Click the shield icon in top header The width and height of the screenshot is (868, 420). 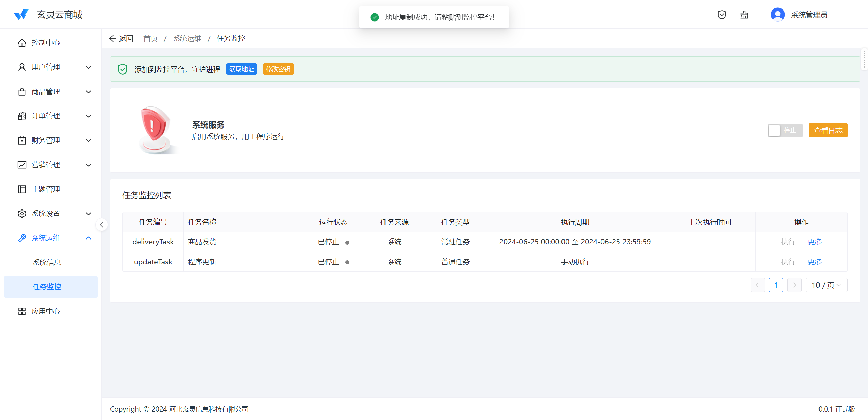[722, 15]
